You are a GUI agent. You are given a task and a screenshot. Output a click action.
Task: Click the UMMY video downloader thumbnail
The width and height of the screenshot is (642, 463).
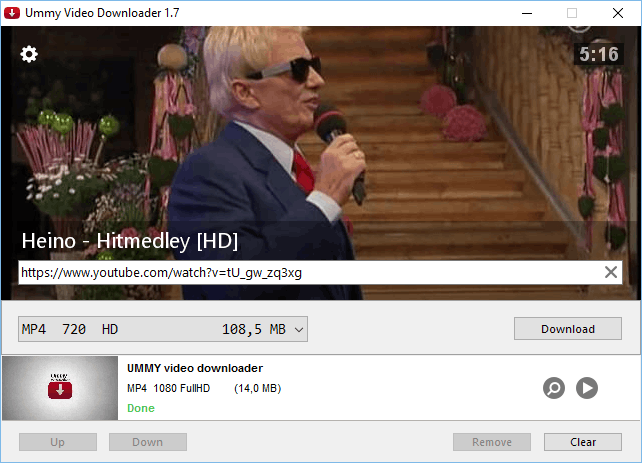pos(60,388)
